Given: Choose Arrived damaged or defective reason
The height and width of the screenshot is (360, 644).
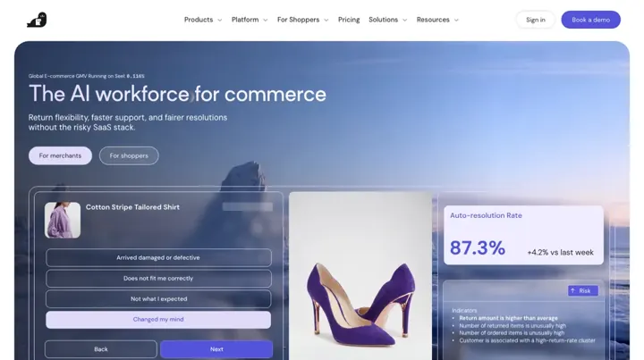Looking at the screenshot, I should pyautogui.click(x=158, y=257).
